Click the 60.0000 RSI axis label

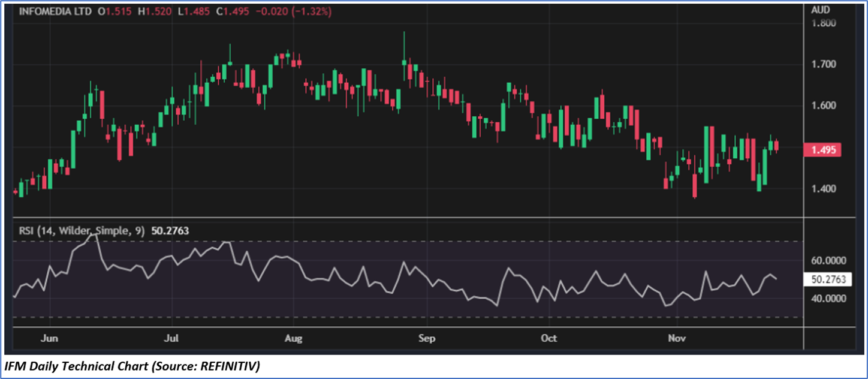tap(827, 261)
